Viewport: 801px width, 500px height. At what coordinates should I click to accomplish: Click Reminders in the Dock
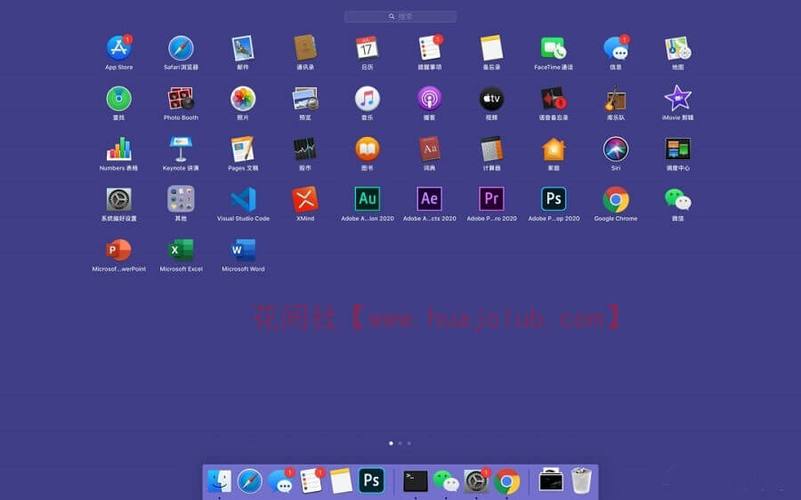[311, 481]
